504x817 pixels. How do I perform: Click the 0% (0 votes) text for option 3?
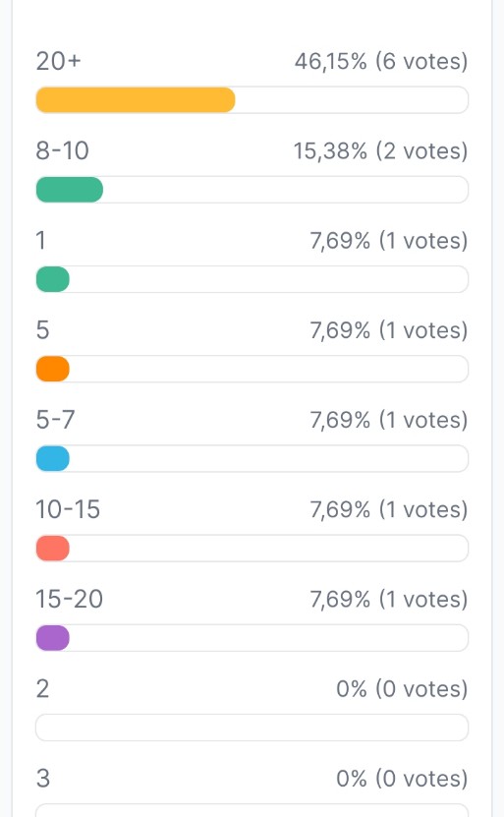(x=402, y=779)
